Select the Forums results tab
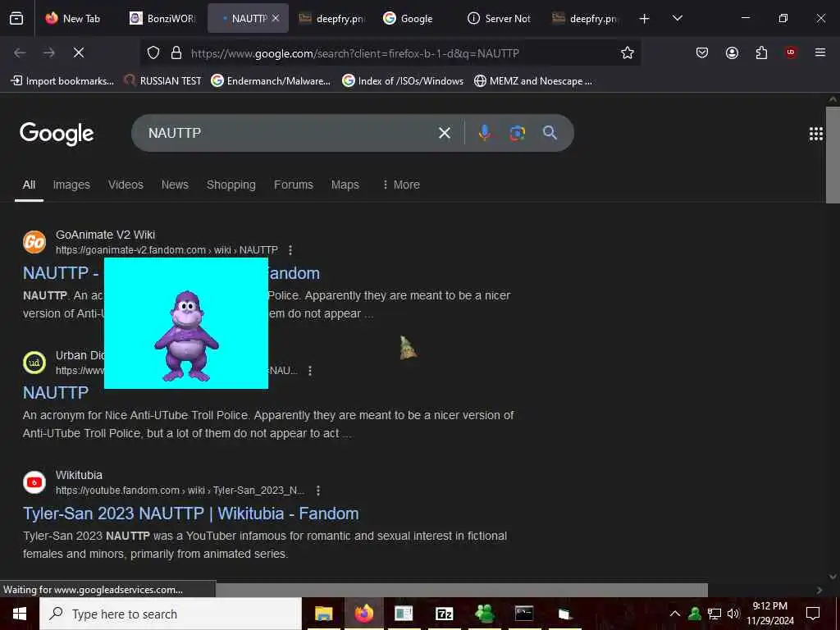The width and height of the screenshot is (840, 630). [x=294, y=185]
